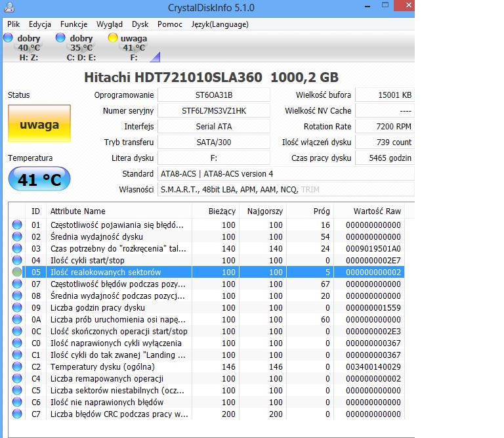Click the drive letter field F:
Viewport: 504px width, 438px height.
click(214, 158)
